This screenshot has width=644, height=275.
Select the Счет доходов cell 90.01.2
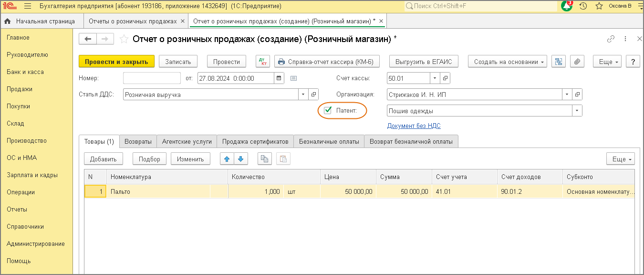tap(530, 192)
